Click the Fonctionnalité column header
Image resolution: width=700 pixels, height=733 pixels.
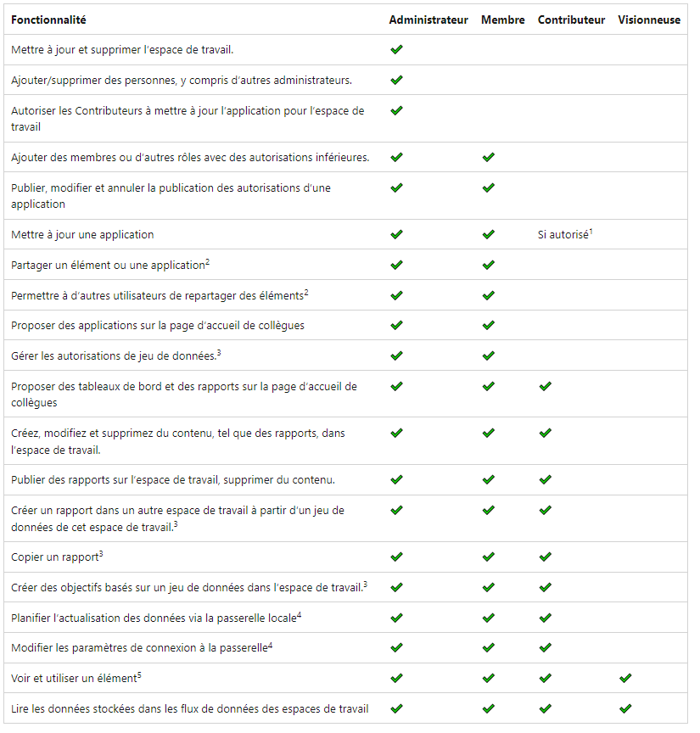click(48, 20)
